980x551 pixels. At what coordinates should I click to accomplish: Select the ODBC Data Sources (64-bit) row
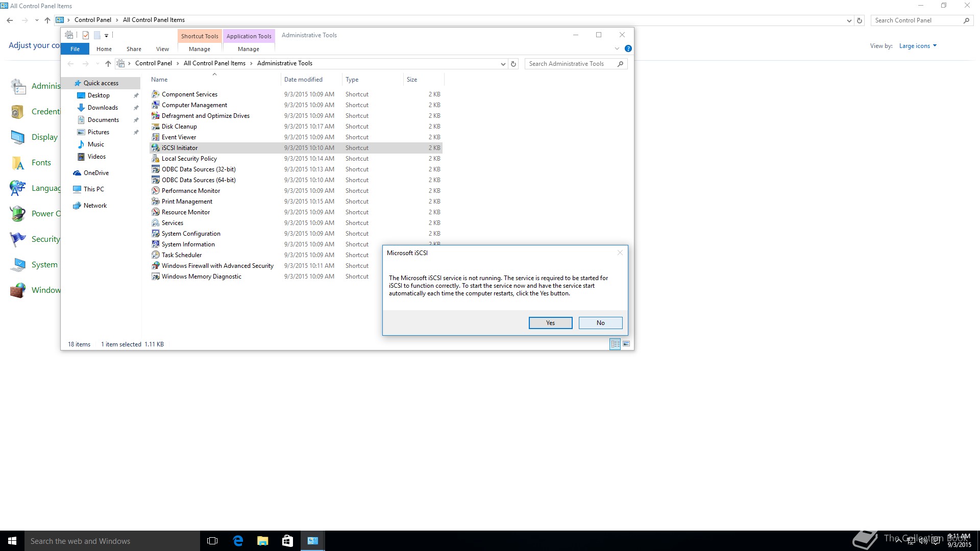click(296, 180)
